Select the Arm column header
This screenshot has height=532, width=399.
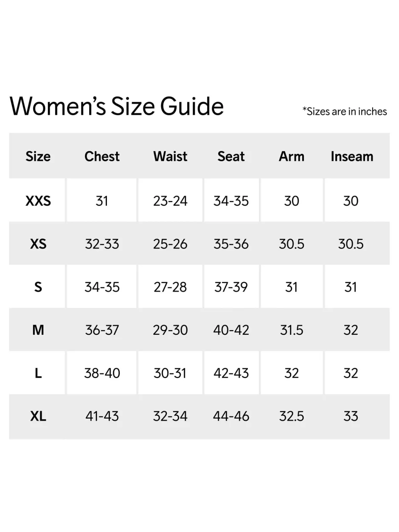pyautogui.click(x=292, y=156)
